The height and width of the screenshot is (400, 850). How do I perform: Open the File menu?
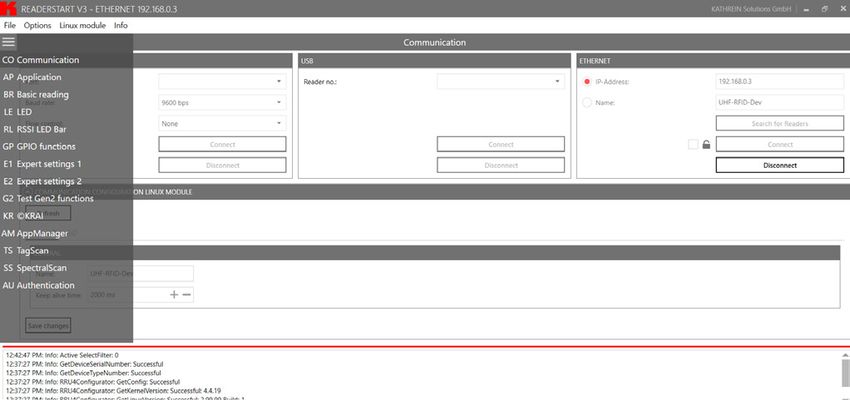(10, 25)
